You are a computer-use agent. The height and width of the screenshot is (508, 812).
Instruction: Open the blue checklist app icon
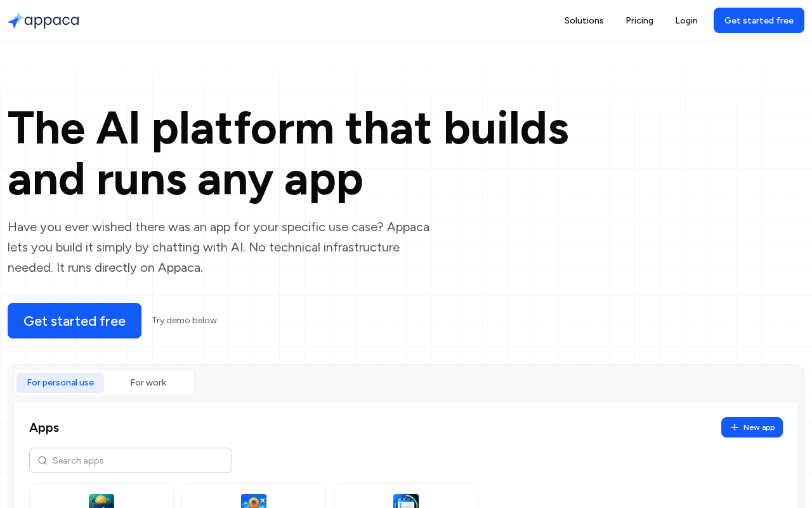coord(406,501)
